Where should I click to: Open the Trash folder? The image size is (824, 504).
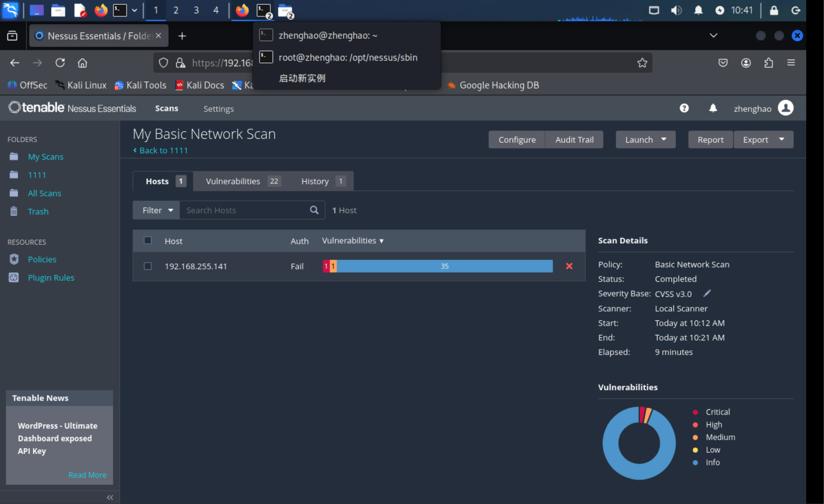38,211
